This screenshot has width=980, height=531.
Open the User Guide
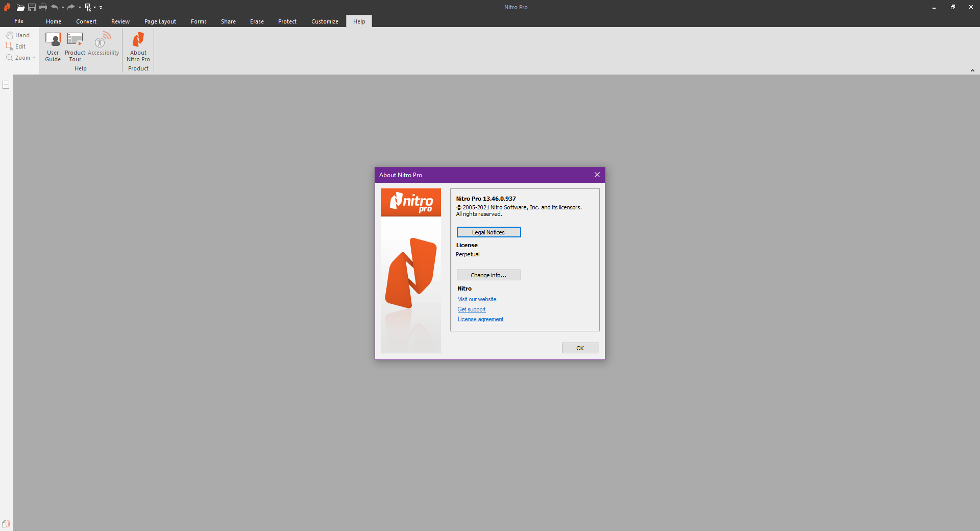click(x=53, y=47)
